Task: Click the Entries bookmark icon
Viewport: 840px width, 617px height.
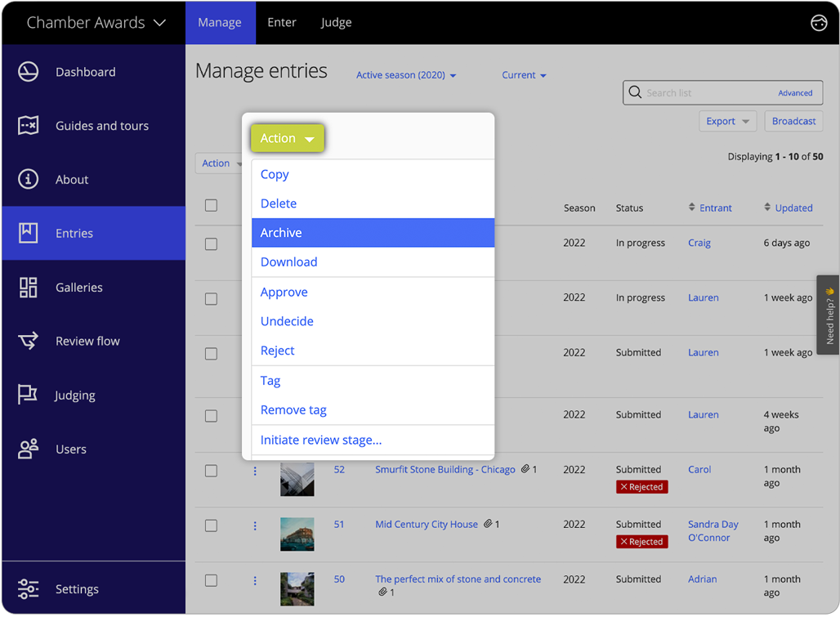Action: point(27,233)
